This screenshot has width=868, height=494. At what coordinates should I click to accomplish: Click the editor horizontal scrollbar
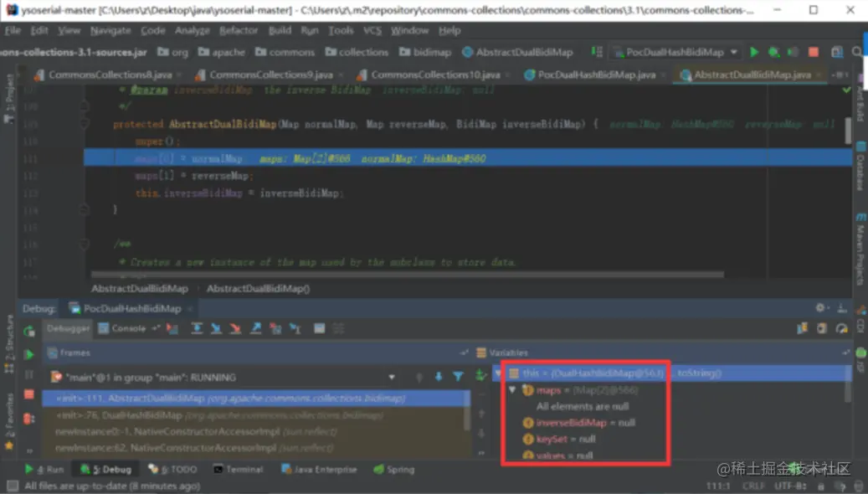[x=408, y=274]
